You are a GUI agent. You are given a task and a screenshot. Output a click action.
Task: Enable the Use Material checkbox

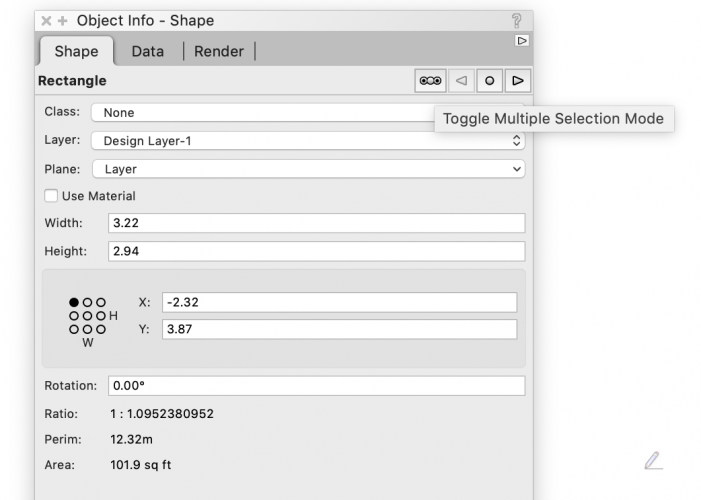pos(52,196)
